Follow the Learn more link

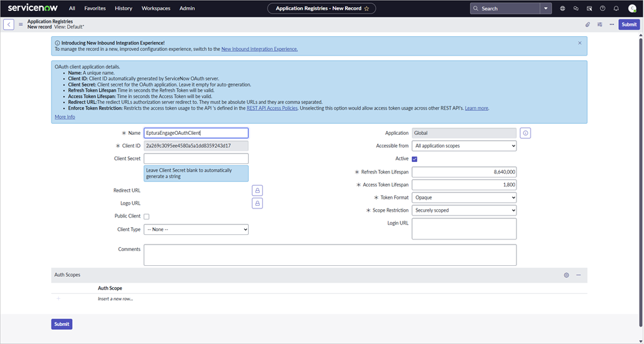click(476, 108)
